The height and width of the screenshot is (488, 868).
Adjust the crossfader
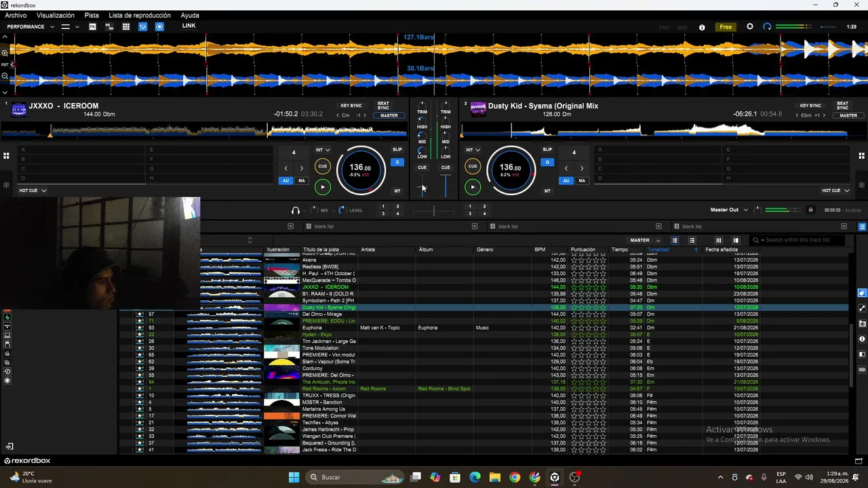[434, 211]
